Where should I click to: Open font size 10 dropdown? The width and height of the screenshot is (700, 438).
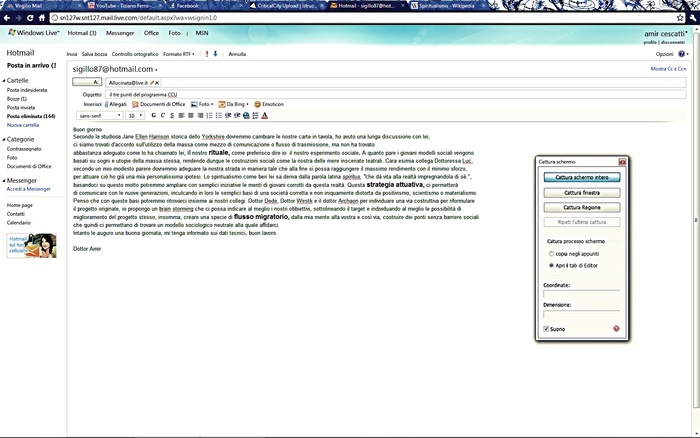pyautogui.click(x=135, y=116)
